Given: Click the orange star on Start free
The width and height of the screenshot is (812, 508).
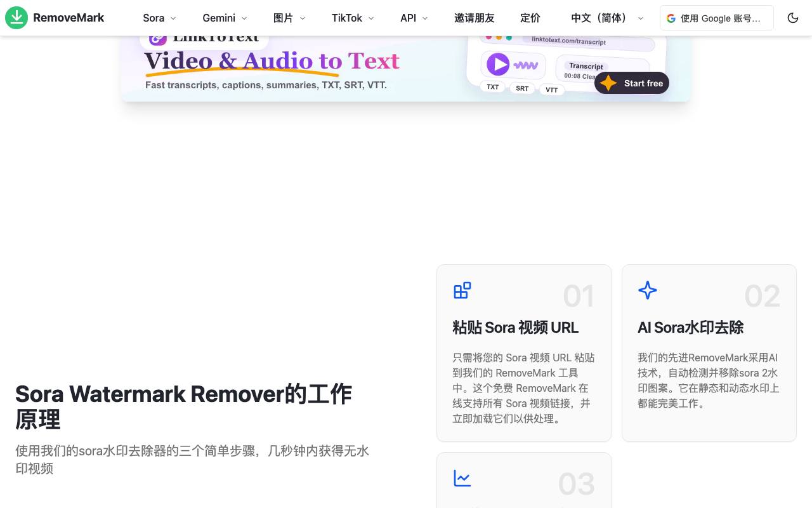Looking at the screenshot, I should [x=608, y=83].
